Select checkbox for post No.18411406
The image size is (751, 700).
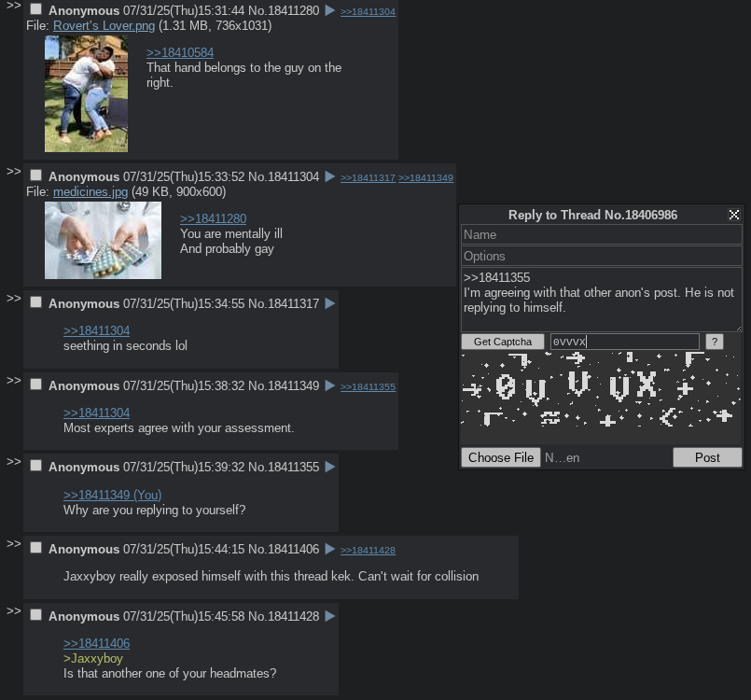[x=36, y=548]
